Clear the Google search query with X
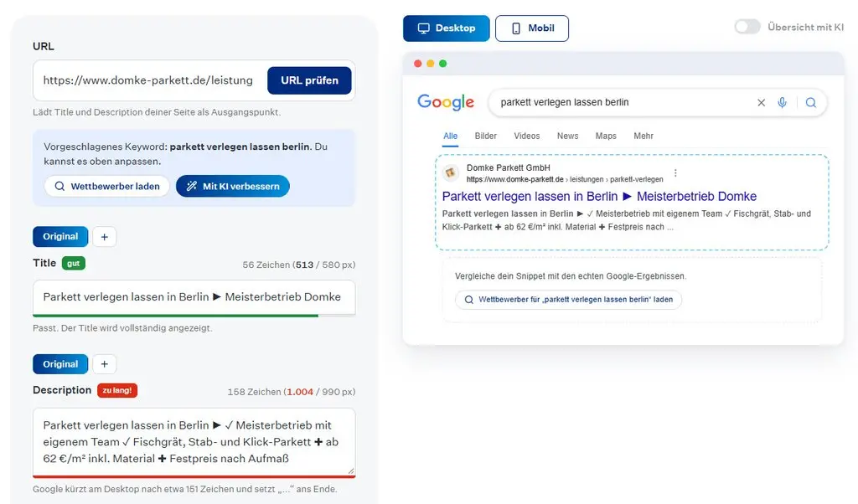This screenshot has height=504, width=858. [x=761, y=103]
